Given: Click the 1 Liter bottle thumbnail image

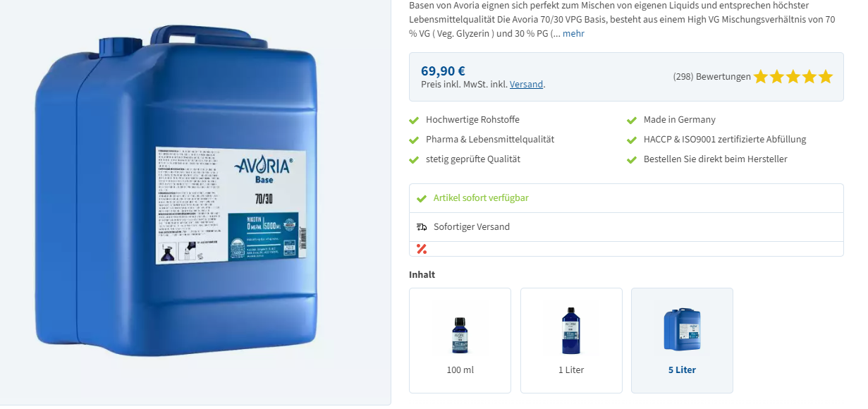Looking at the screenshot, I should 571,330.
